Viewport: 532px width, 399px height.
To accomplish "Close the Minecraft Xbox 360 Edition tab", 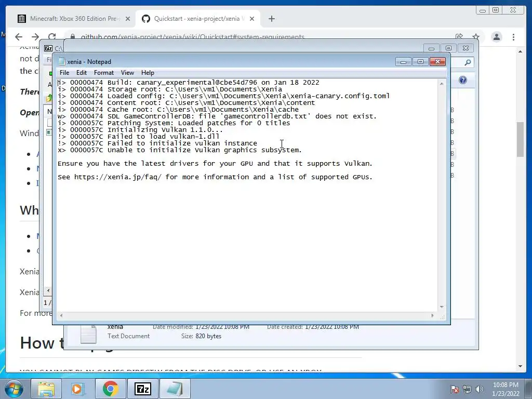I will (128, 19).
